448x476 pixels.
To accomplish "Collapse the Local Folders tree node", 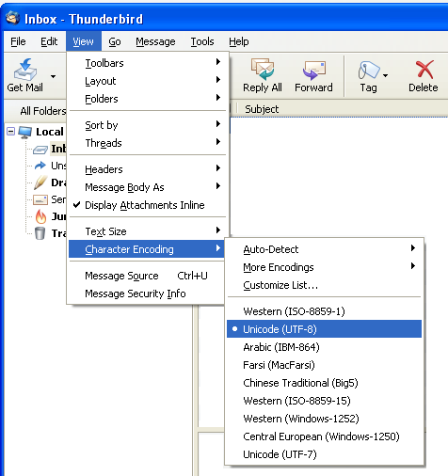I will 10,131.
